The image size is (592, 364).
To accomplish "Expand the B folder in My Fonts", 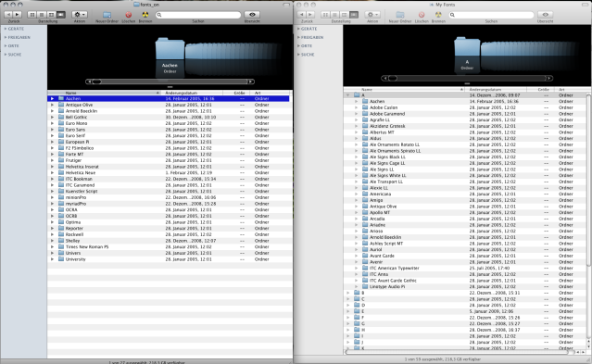I will [x=348, y=293].
